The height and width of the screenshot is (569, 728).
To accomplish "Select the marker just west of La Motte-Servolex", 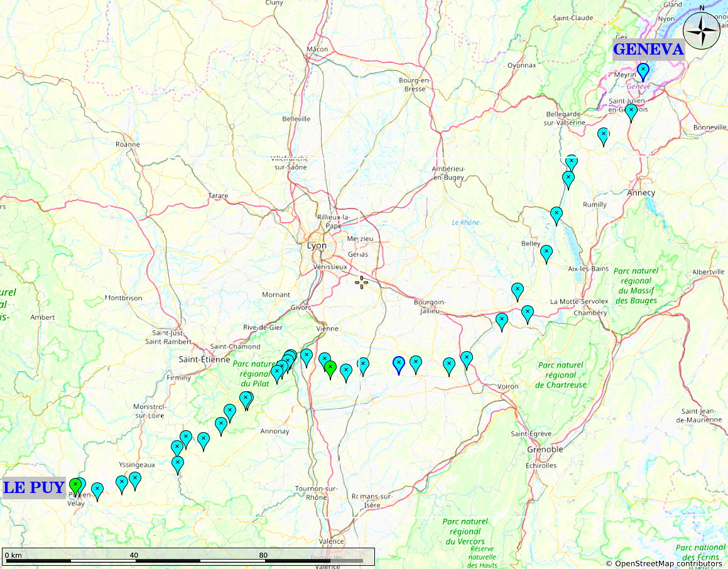I will click(x=528, y=314).
